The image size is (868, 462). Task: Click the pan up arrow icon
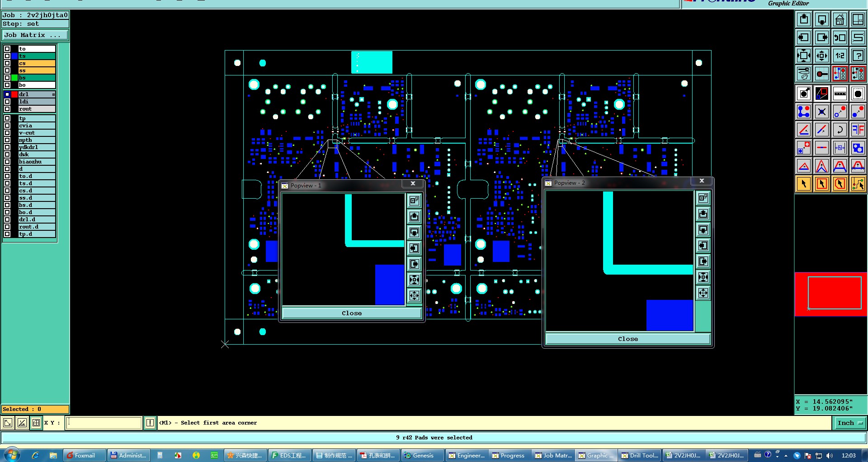804,19
